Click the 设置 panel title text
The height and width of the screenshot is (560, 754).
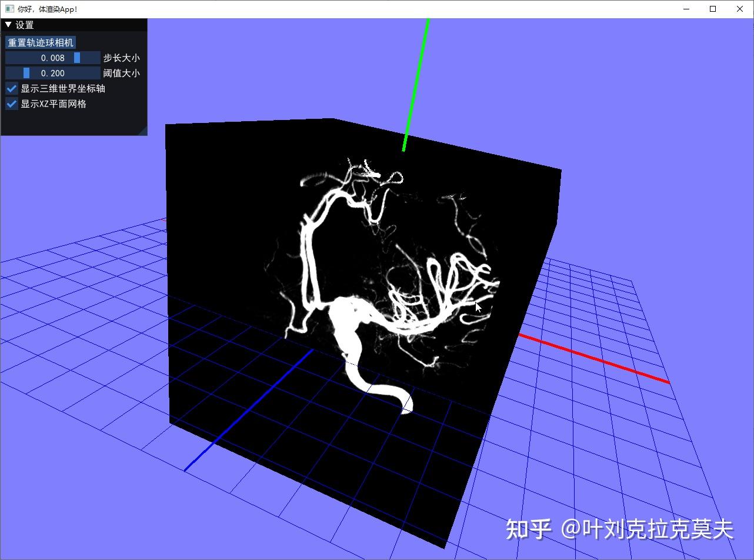pos(25,25)
